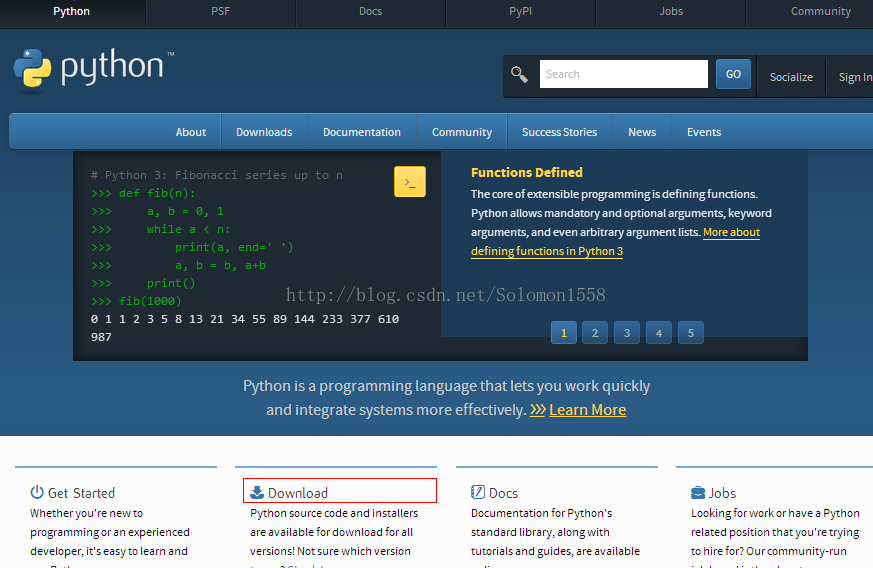The width and height of the screenshot is (873, 568).
Task: Open the Downloads menu in the navigation bar
Action: coord(264,132)
